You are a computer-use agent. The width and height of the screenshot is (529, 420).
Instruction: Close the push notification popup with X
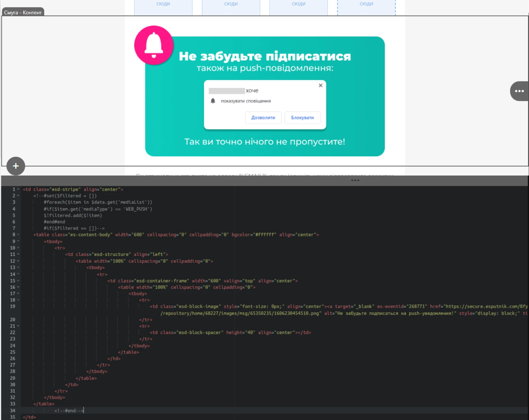pos(320,85)
